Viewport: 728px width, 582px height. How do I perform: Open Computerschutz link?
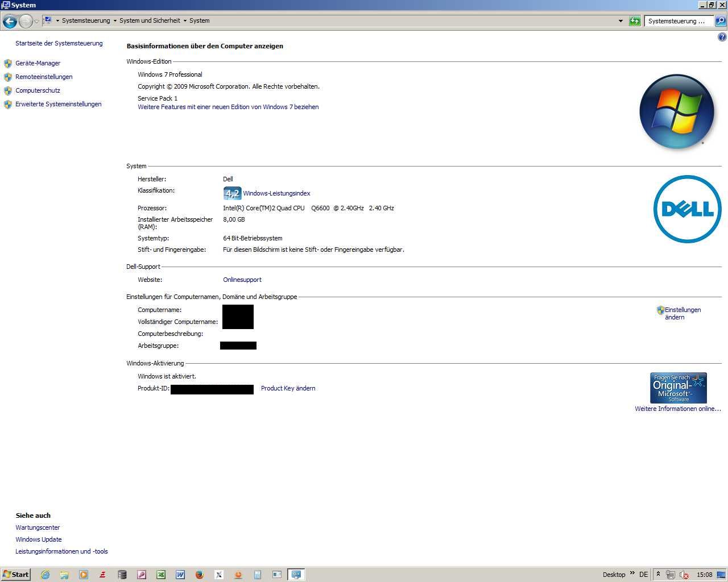(38, 90)
